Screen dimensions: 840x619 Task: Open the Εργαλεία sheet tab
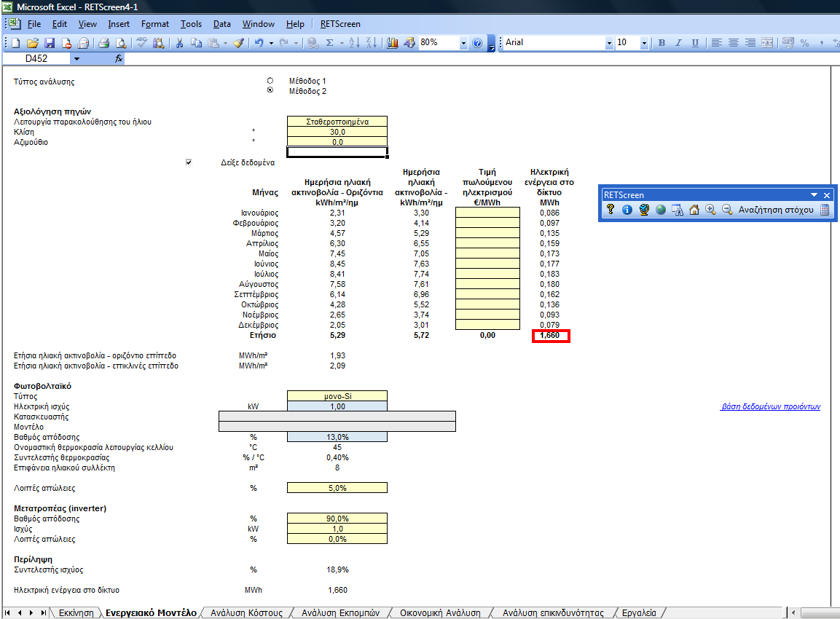(639, 612)
